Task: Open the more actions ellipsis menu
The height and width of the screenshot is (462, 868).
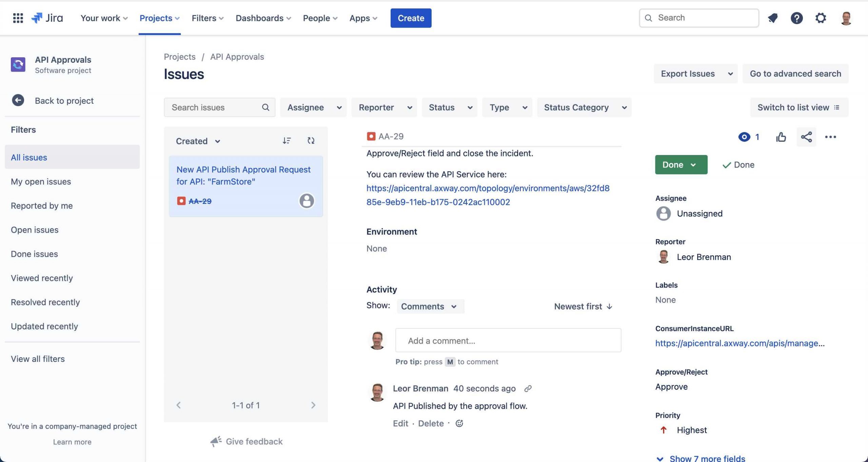Action: click(830, 137)
